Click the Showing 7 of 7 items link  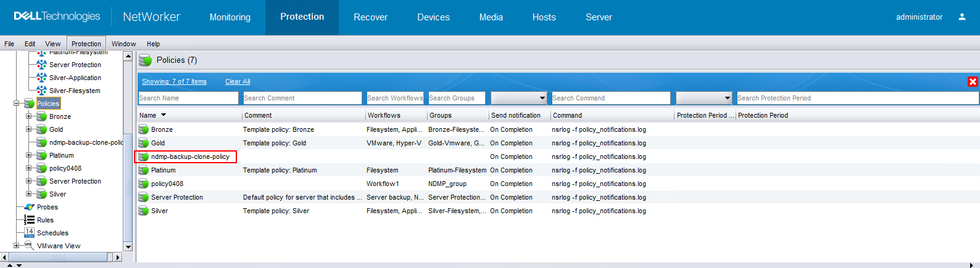coord(174,81)
